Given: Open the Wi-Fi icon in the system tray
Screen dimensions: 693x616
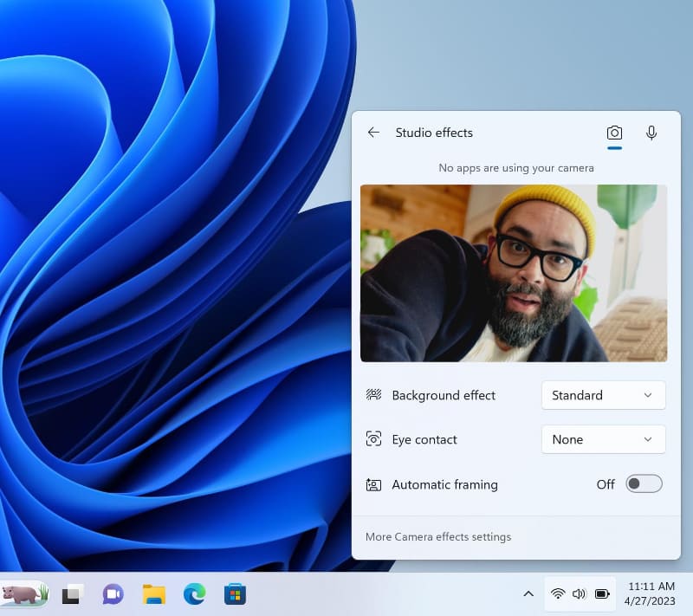Looking at the screenshot, I should pos(558,593).
